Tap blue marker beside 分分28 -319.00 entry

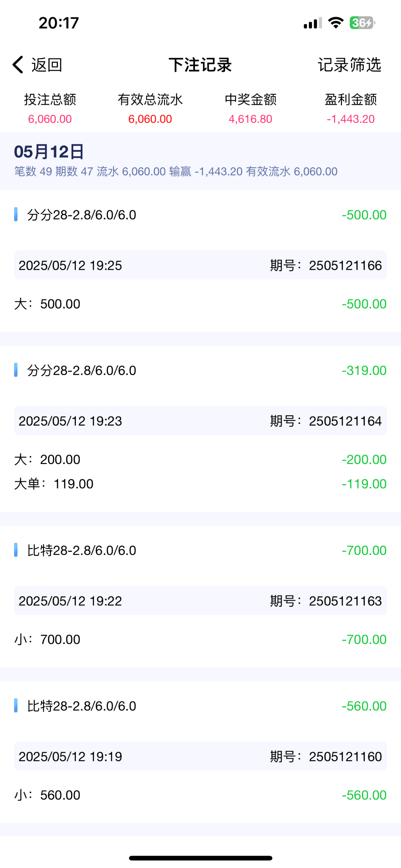tap(16, 370)
